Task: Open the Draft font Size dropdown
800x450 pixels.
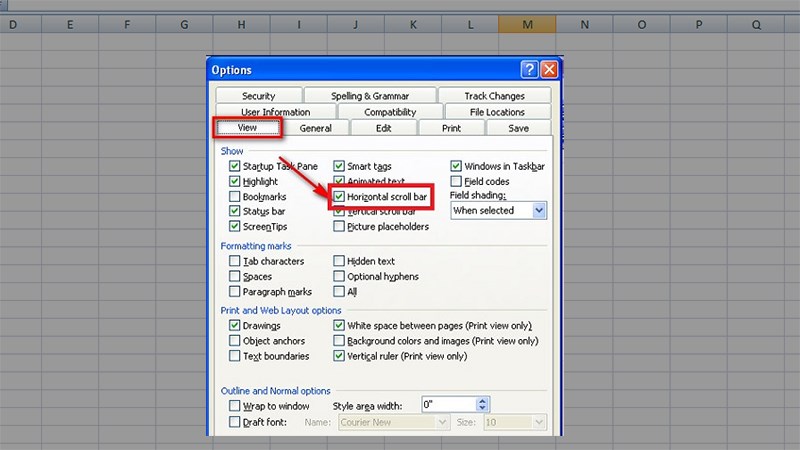Action: pyautogui.click(x=539, y=422)
